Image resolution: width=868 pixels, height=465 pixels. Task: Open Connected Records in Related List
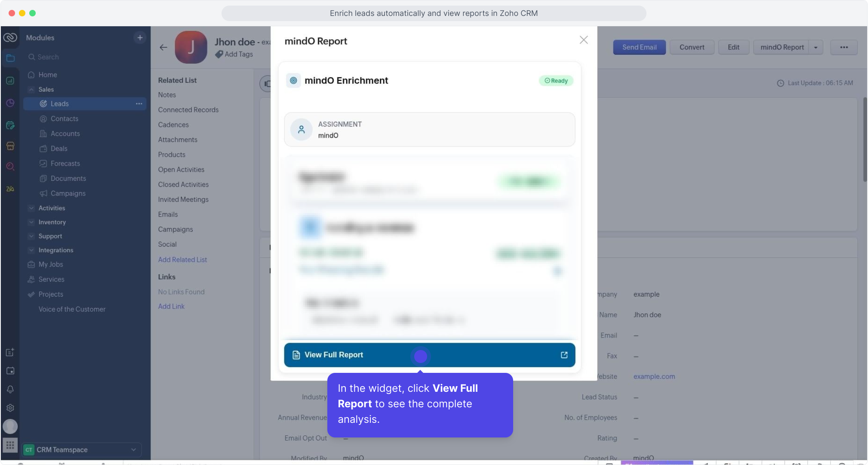(188, 110)
